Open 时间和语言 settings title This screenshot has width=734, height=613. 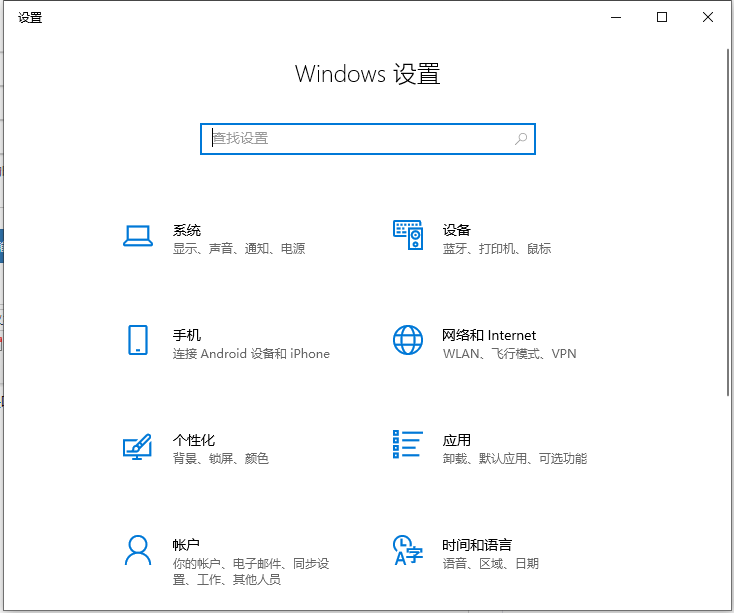[477, 545]
